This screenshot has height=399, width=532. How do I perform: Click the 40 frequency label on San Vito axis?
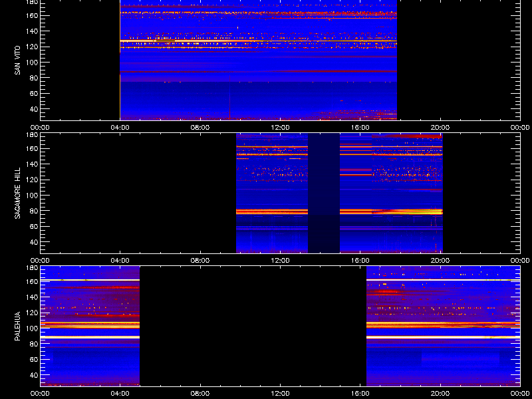click(33, 109)
